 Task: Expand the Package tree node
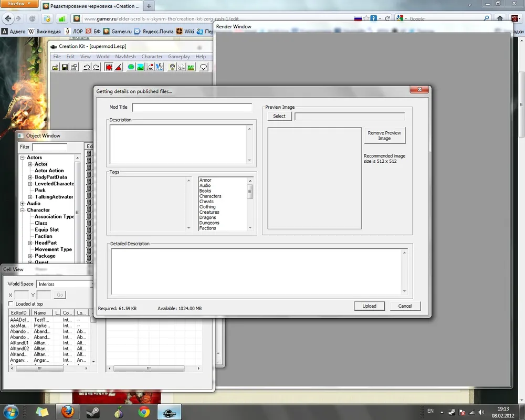pyautogui.click(x=30, y=256)
